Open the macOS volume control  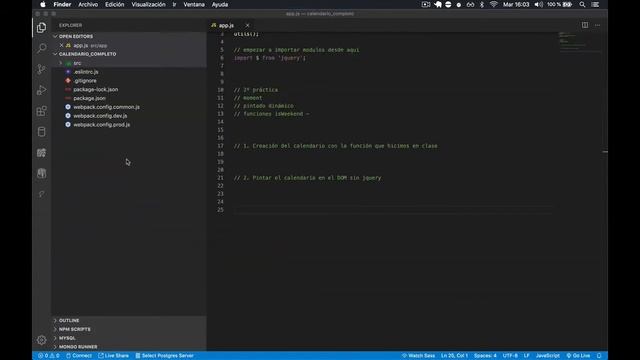pos(539,4)
